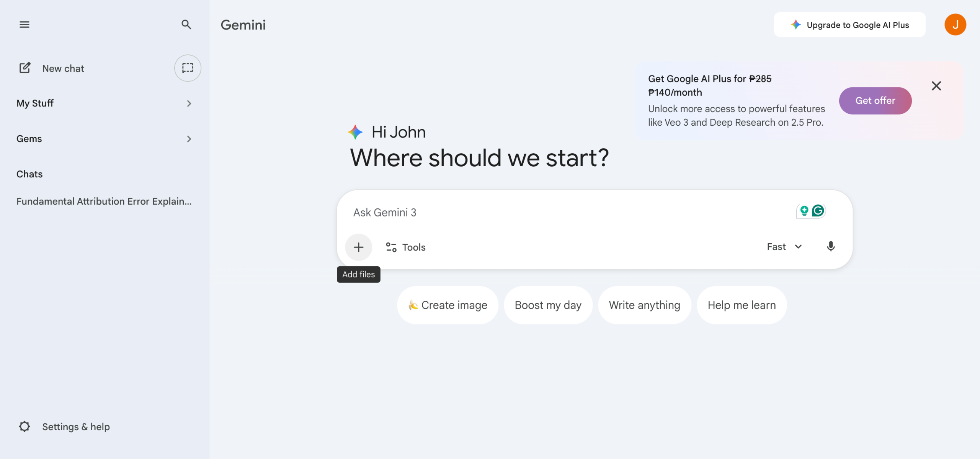Screen dimensions: 980x459
Task: Open the Tools menu in the prompt box
Action: coord(406,247)
